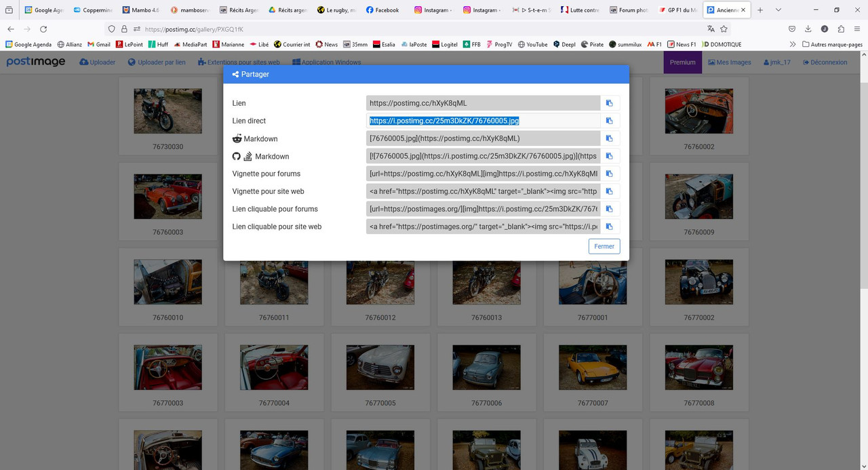Open the Deepl bookmark
Image resolution: width=868 pixels, height=470 pixels.
coord(564,44)
